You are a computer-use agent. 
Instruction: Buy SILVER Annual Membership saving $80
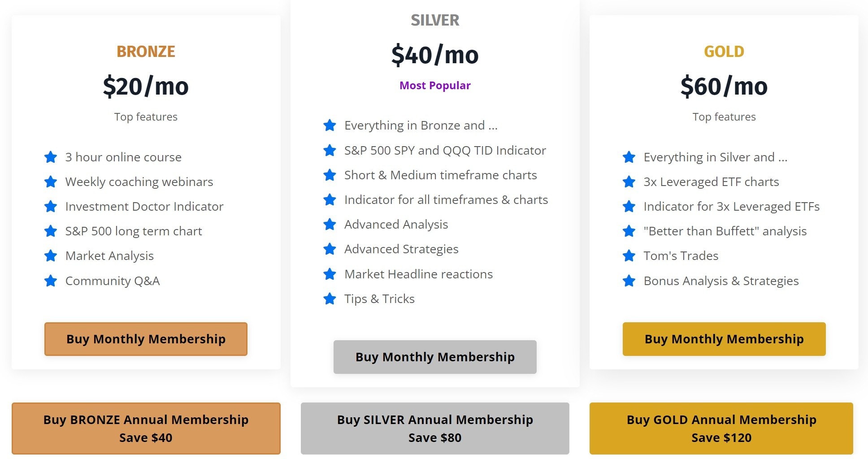click(435, 429)
